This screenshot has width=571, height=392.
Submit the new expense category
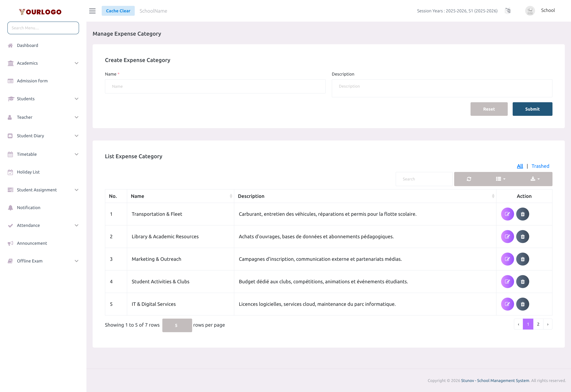coord(532,109)
